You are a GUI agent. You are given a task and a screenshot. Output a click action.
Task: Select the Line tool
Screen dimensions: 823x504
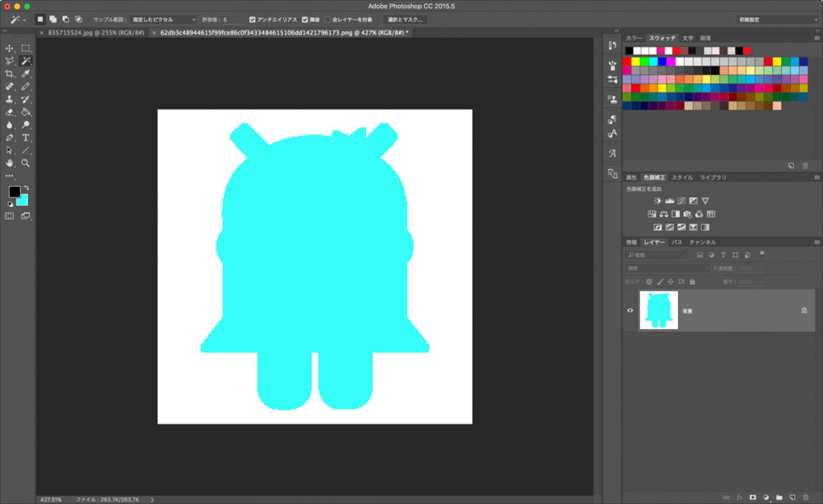(26, 150)
